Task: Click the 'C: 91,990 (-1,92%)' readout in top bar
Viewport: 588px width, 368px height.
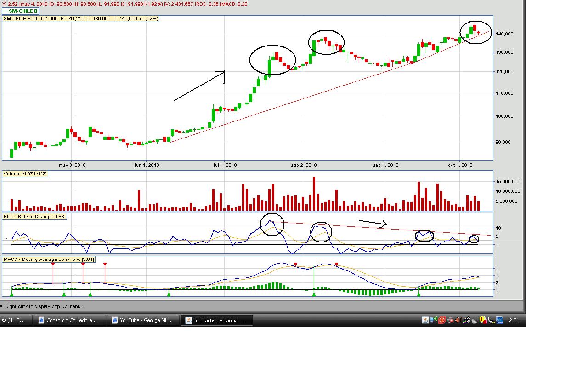Action: 142,4
